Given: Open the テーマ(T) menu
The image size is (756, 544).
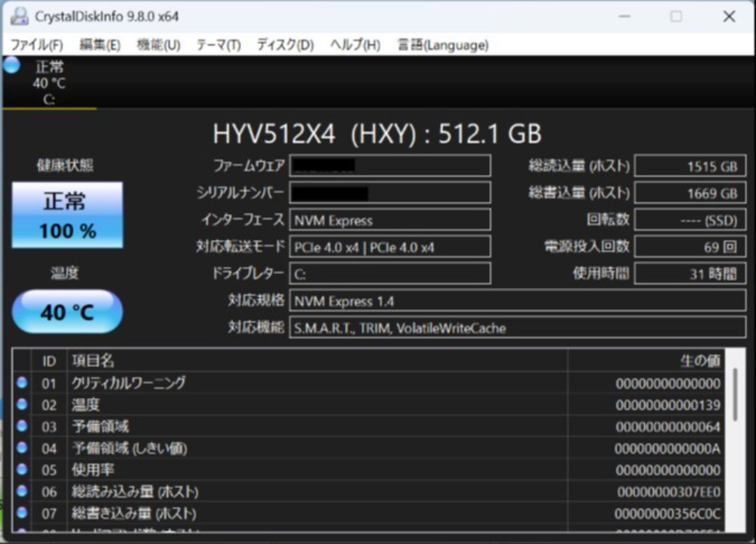Looking at the screenshot, I should point(218,45).
